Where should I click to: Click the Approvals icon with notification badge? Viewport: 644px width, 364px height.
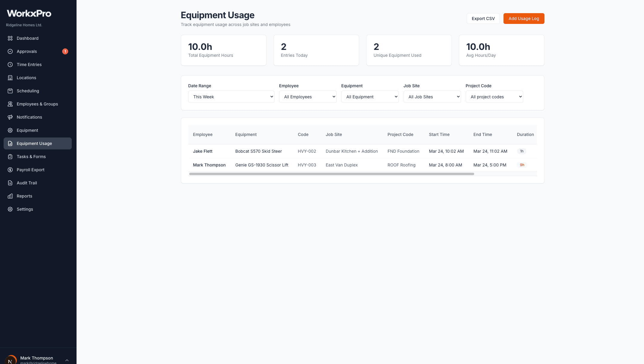[10, 51]
